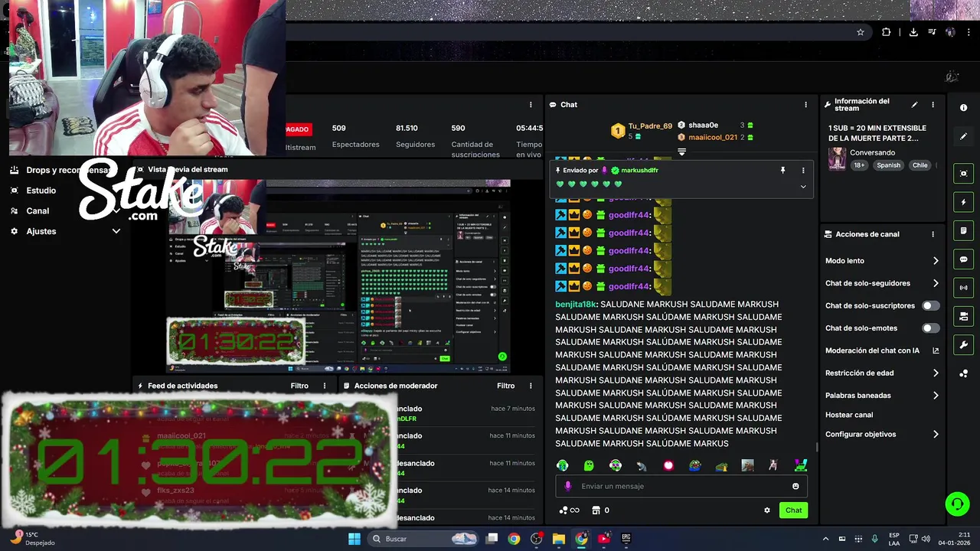Image resolution: width=980 pixels, height=551 pixels.
Task: Open Drops y recompensas in left navigation
Action: 70,171
